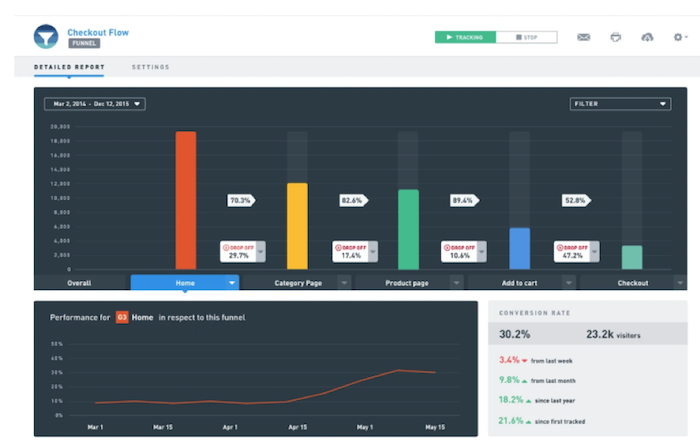This screenshot has height=447, width=700.
Task: Click the cloud download icon
Action: click(647, 37)
